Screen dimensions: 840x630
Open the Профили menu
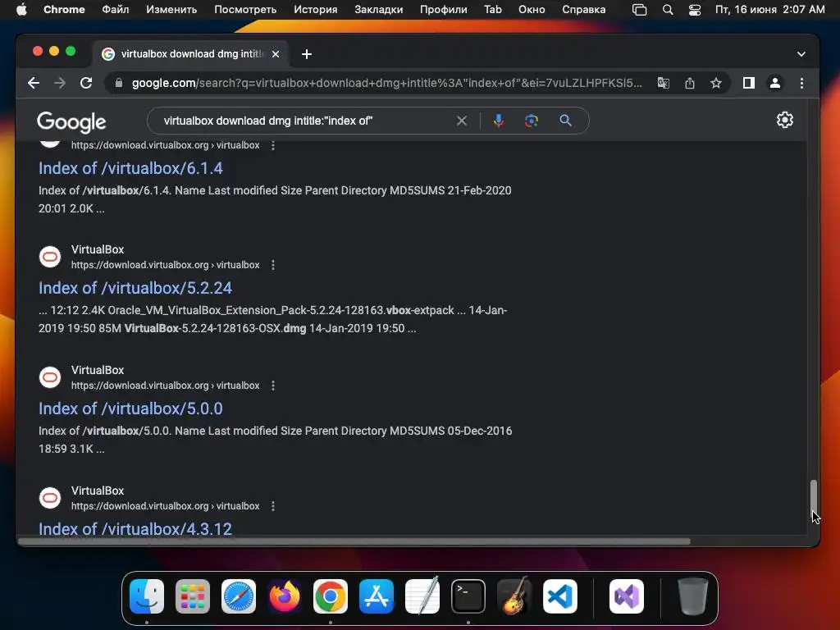pos(443,9)
